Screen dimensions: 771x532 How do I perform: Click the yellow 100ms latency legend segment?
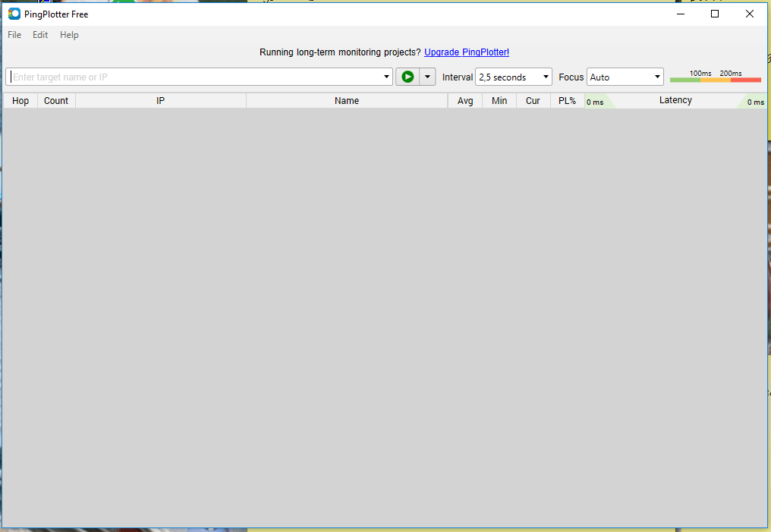coord(716,80)
